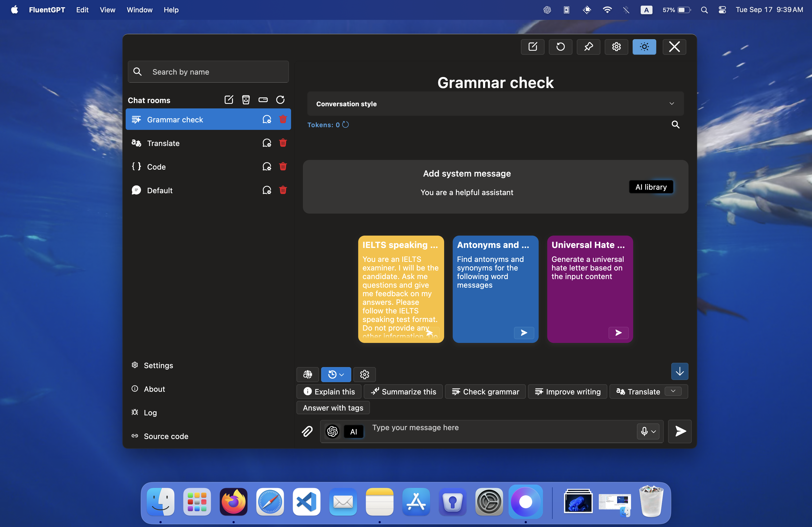Open the microphone options dropdown

653,431
